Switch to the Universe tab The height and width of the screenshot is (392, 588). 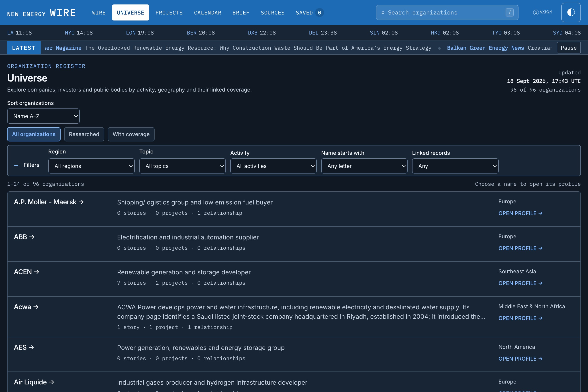click(x=131, y=12)
